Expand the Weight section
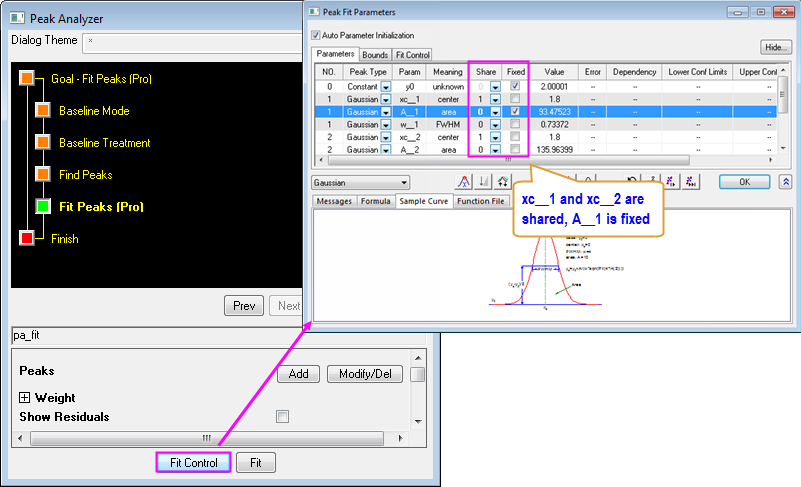The height and width of the screenshot is (487, 801). [25, 398]
